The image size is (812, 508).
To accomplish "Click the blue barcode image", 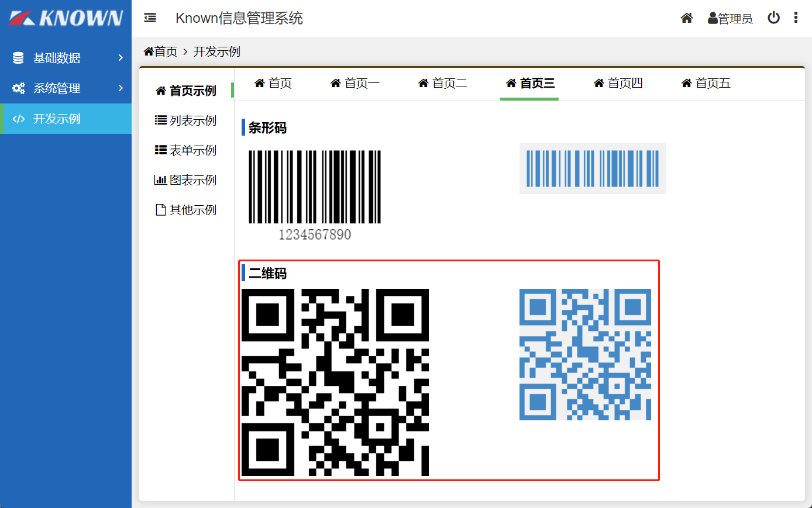I will tap(593, 168).
